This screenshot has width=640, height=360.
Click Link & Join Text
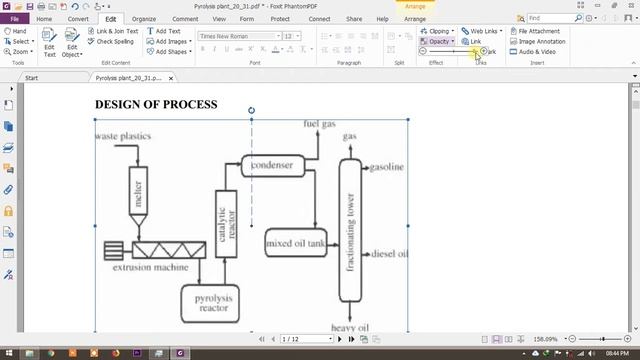tap(113, 31)
